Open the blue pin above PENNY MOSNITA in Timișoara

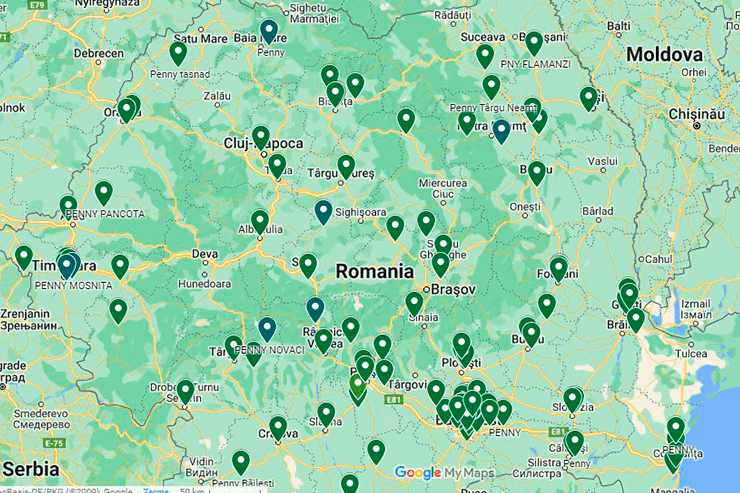67,267
